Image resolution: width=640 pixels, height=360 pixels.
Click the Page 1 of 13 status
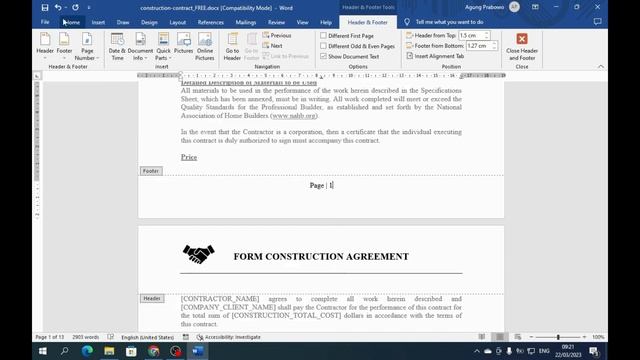click(x=50, y=337)
